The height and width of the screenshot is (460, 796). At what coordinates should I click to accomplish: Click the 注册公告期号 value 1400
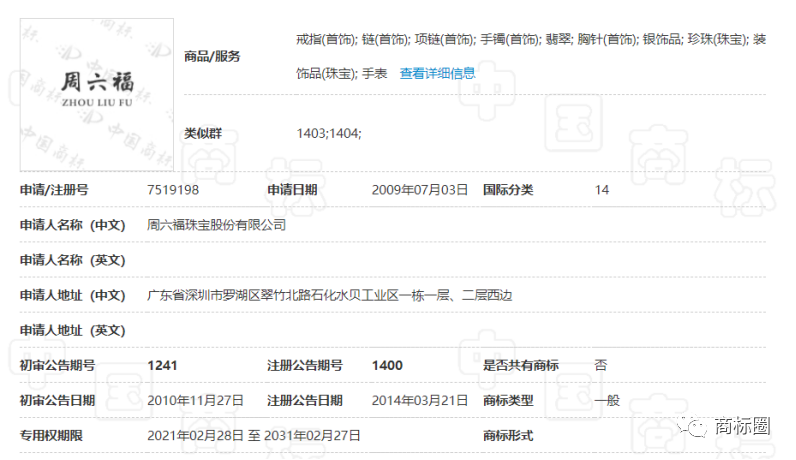point(387,365)
